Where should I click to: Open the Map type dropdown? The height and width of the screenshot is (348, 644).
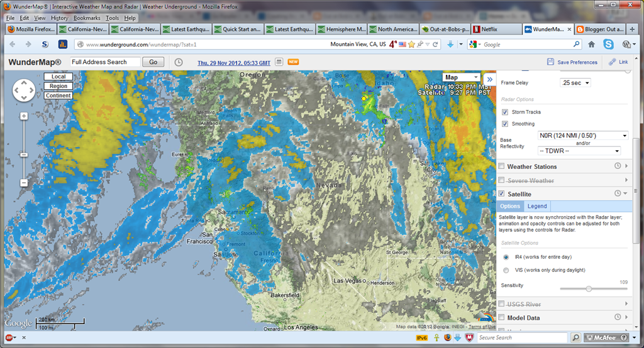point(462,77)
